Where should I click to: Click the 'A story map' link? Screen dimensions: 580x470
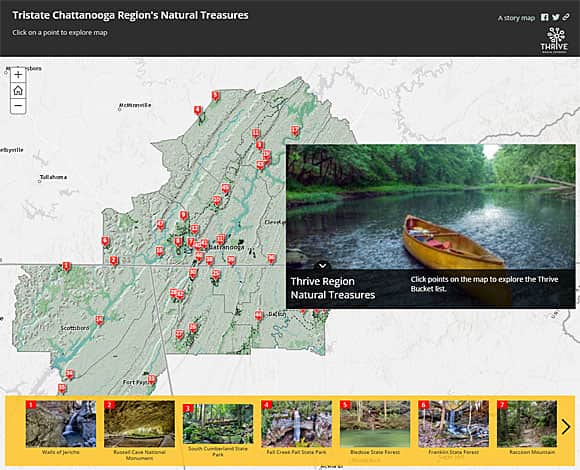(516, 18)
